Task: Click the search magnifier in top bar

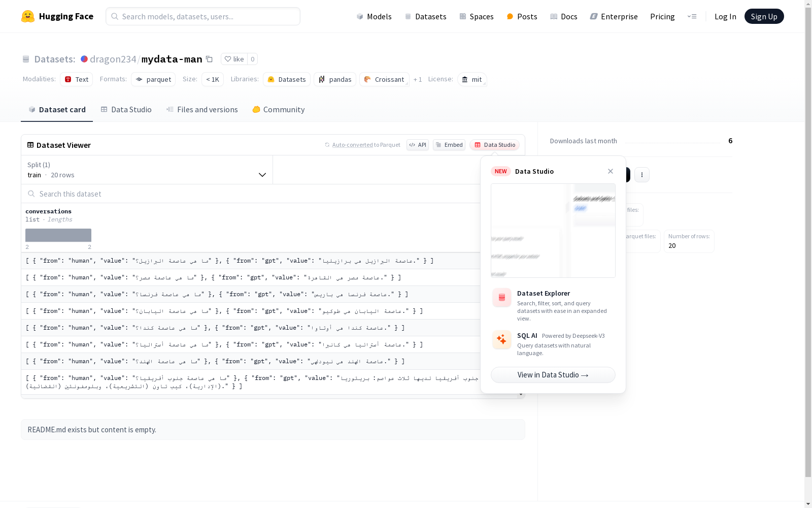Action: tap(115, 16)
